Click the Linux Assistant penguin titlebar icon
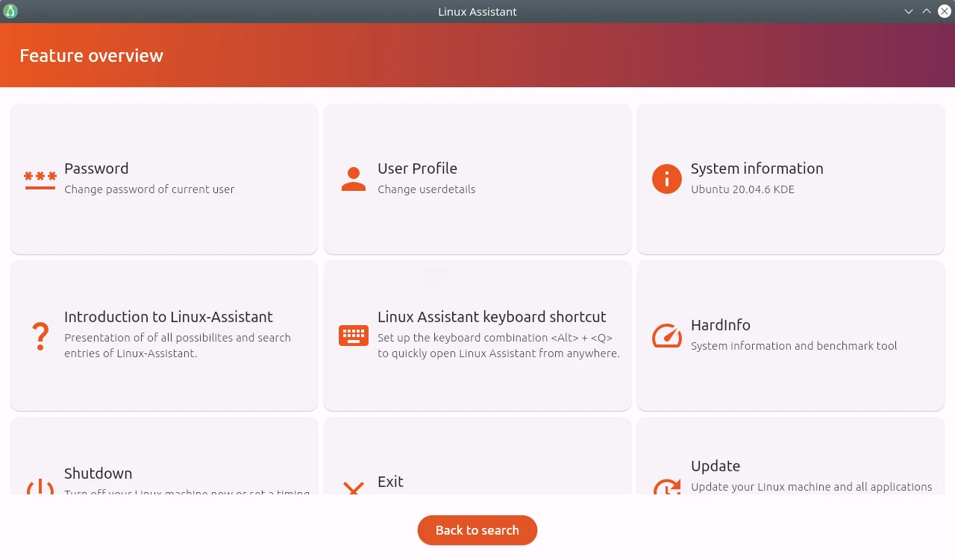Image resolution: width=955 pixels, height=560 pixels. coord(10,11)
